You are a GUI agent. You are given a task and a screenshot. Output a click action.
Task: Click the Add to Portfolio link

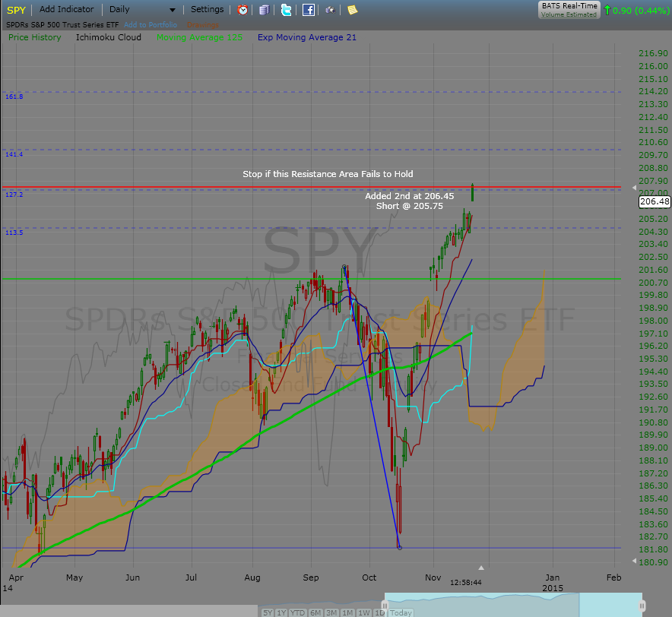pyautogui.click(x=151, y=25)
